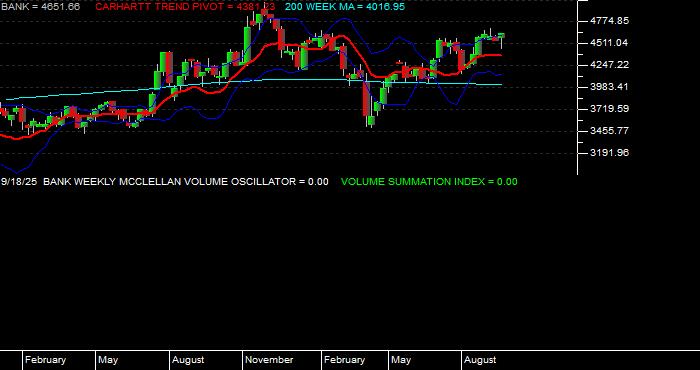Click the 200 WEEK MA = 4016.95 label
This screenshot has width=700, height=370.
click(345, 7)
